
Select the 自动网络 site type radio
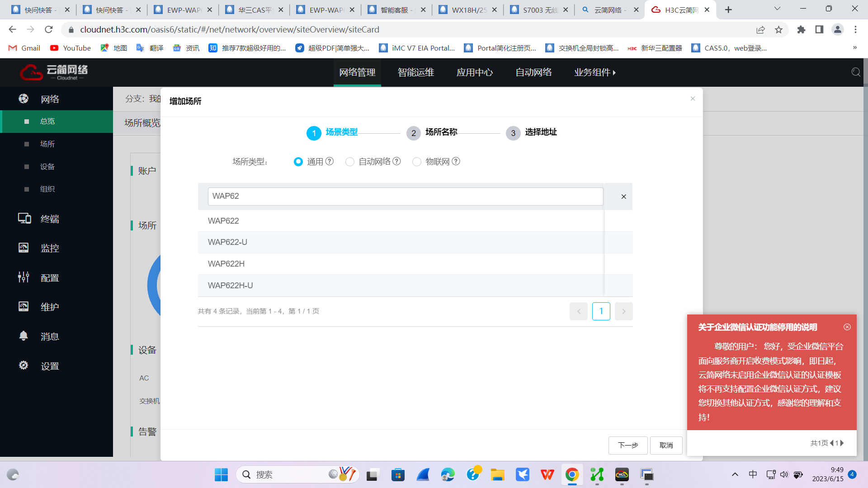[x=349, y=162]
